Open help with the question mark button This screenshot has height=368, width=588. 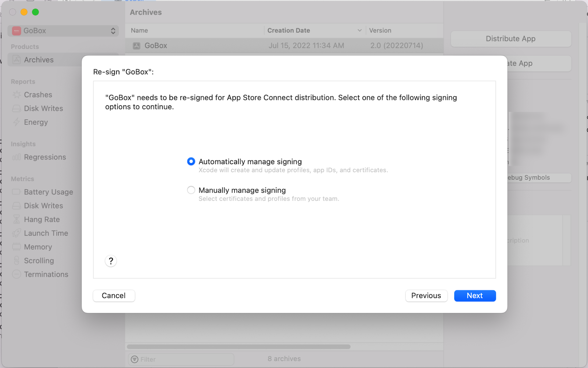pyautogui.click(x=111, y=261)
